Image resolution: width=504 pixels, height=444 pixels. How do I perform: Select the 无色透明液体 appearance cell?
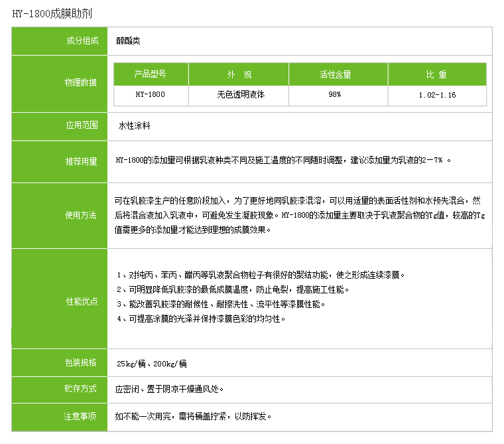(240, 95)
